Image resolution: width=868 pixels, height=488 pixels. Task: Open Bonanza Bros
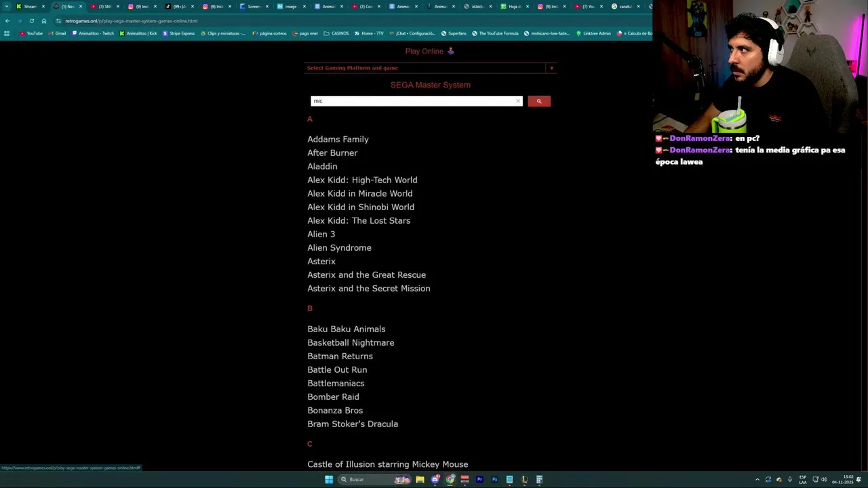tap(335, 410)
